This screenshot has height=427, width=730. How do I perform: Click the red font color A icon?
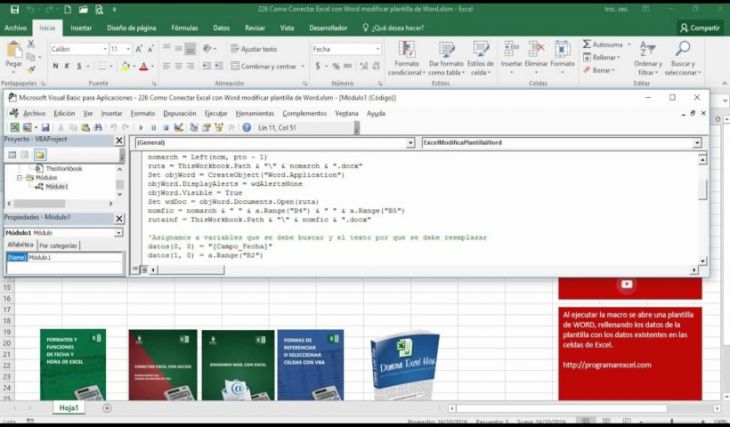point(144,67)
